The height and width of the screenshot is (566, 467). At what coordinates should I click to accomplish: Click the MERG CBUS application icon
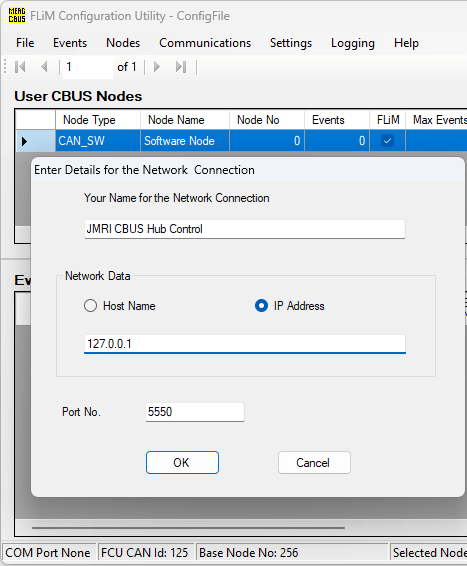point(17,16)
